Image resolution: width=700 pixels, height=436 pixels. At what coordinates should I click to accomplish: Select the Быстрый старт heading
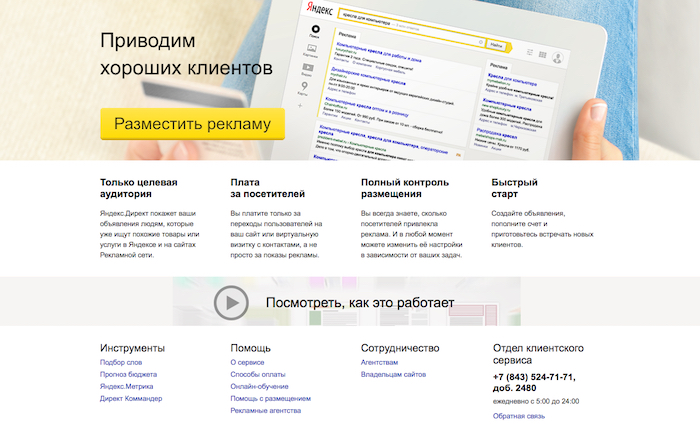tap(514, 188)
